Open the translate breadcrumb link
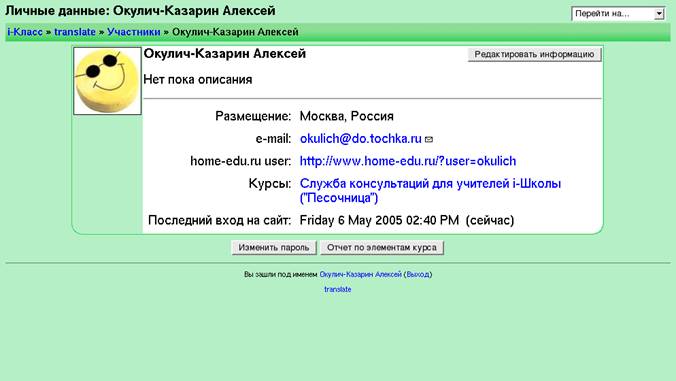 point(75,32)
